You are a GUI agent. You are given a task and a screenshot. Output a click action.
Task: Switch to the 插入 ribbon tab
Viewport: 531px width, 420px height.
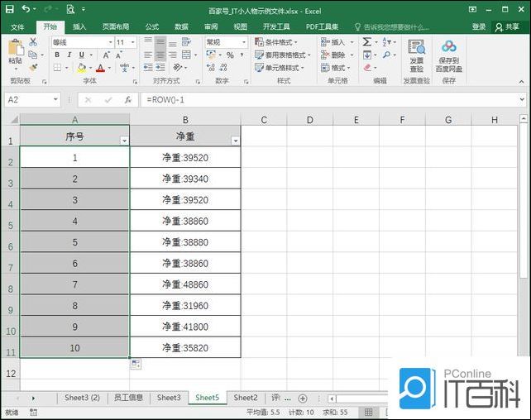pyautogui.click(x=79, y=26)
